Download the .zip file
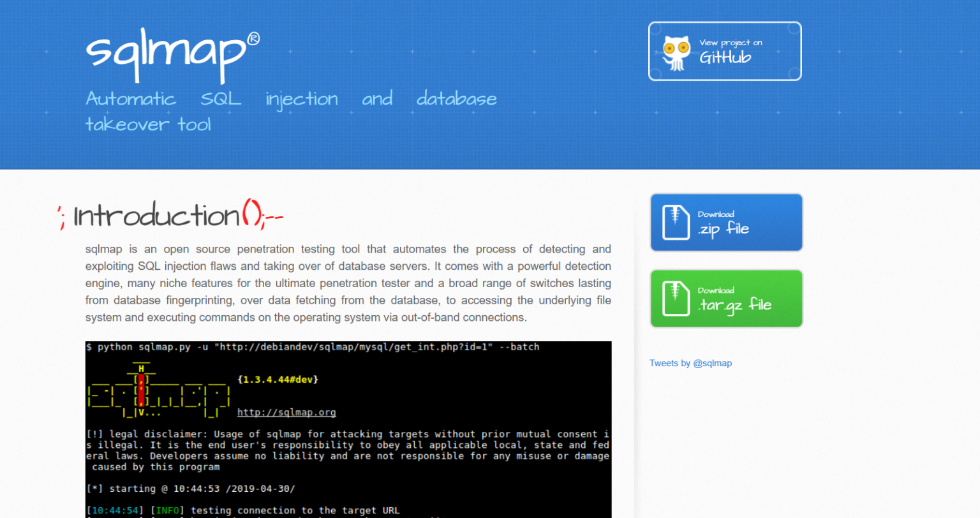 (x=726, y=222)
